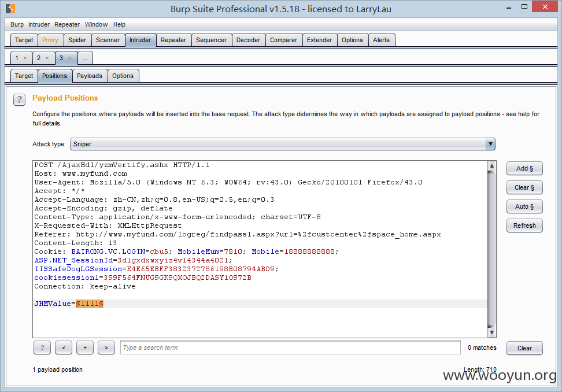Viewport: 562px width, 392px height.
Task: Select Intruder attack tab 3
Action: point(61,58)
